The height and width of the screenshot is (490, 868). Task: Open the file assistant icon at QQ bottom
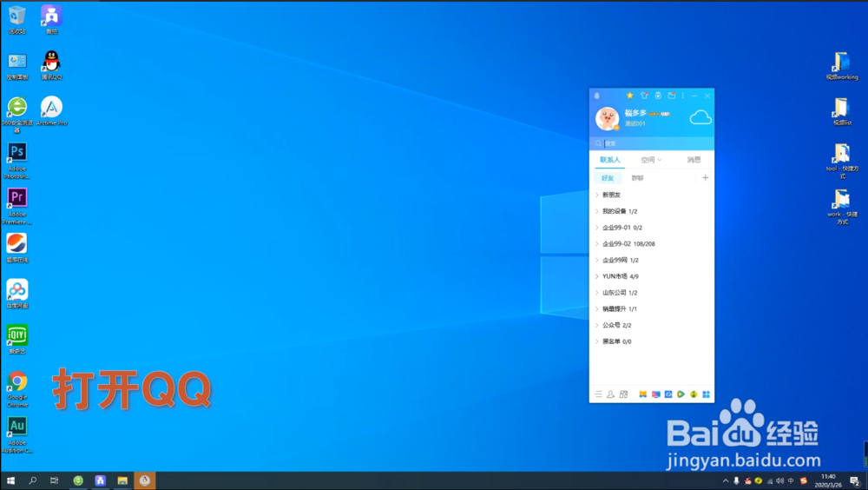pos(624,394)
